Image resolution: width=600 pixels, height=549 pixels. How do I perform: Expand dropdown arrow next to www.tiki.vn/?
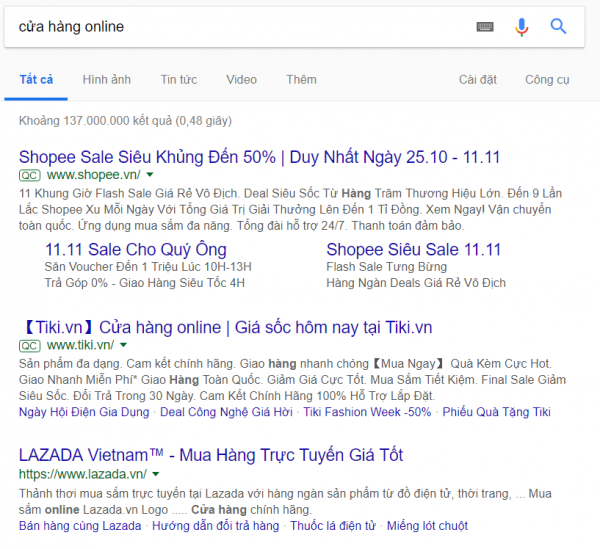pyautogui.click(x=123, y=345)
